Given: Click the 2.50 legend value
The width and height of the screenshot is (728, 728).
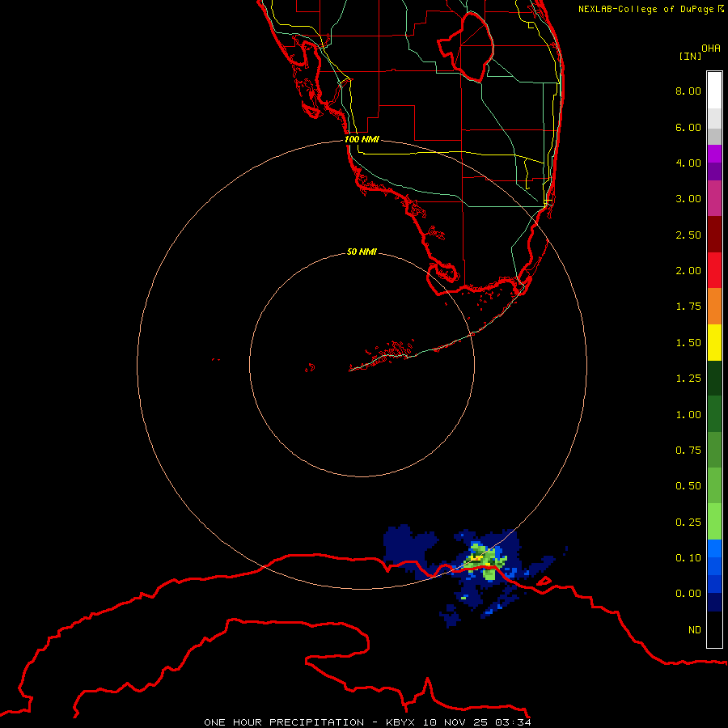Looking at the screenshot, I should (688, 235).
